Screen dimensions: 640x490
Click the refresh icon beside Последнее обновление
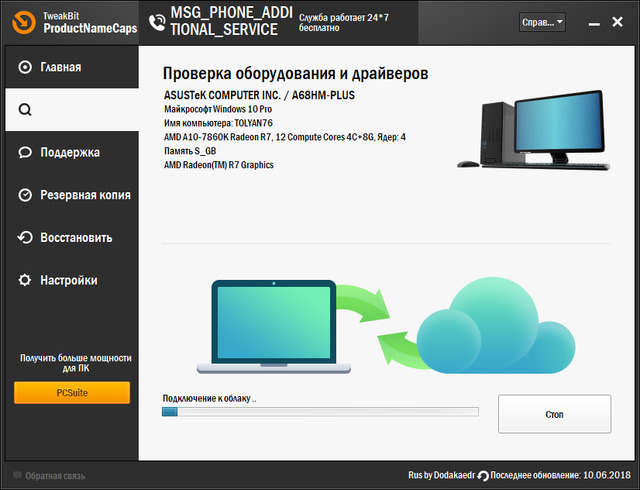coord(483,476)
